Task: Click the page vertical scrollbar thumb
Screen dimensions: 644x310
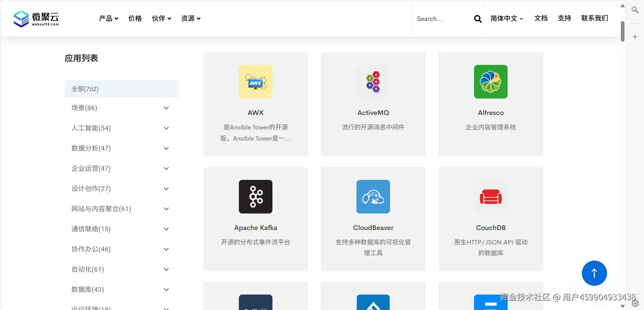Action: pyautogui.click(x=622, y=31)
